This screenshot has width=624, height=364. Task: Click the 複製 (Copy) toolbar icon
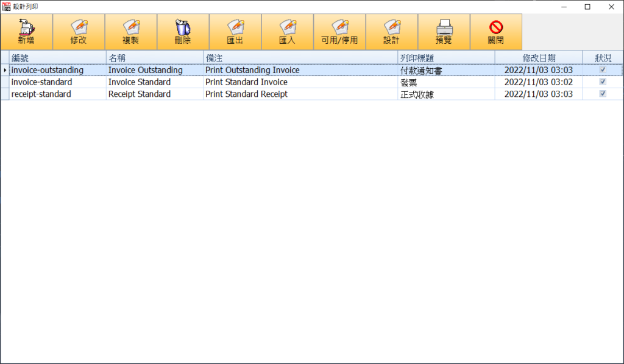tap(131, 27)
